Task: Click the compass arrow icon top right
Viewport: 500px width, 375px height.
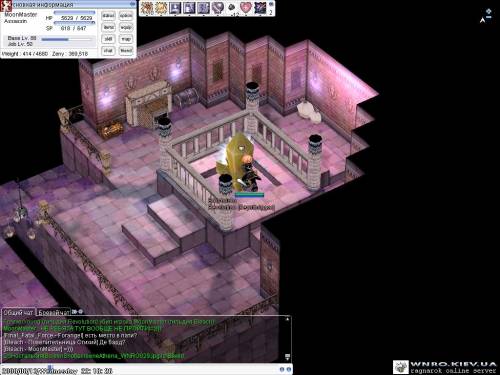Action: coord(482,20)
